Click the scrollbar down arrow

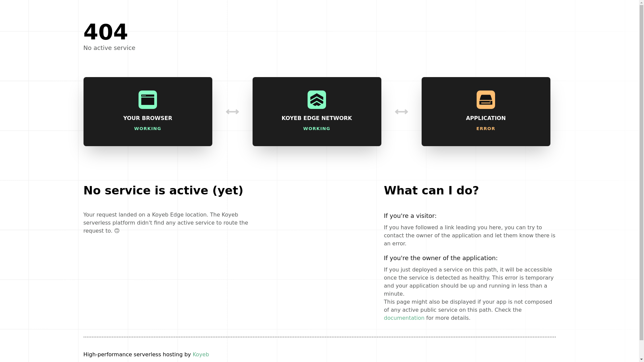click(x=641, y=360)
